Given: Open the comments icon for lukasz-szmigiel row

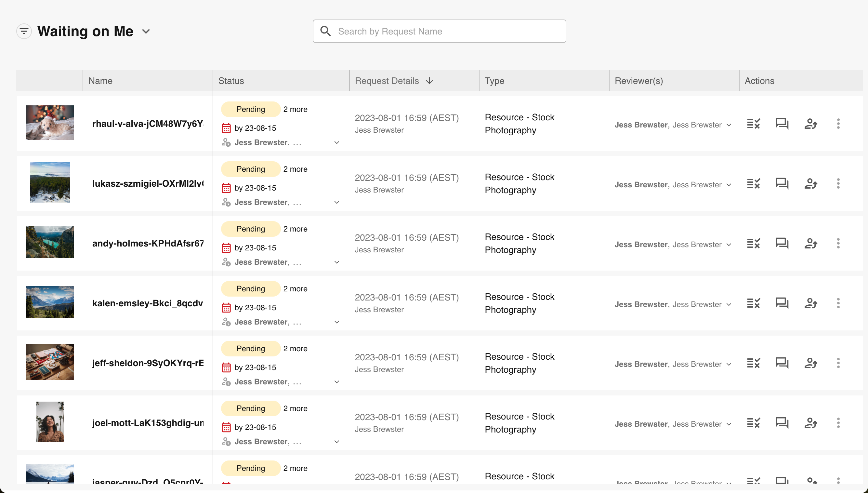Looking at the screenshot, I should click(782, 183).
